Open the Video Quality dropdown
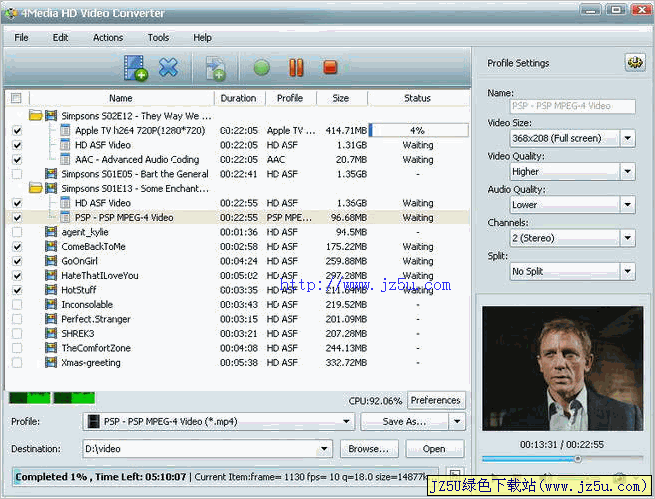This screenshot has height=499, width=655. pos(627,172)
